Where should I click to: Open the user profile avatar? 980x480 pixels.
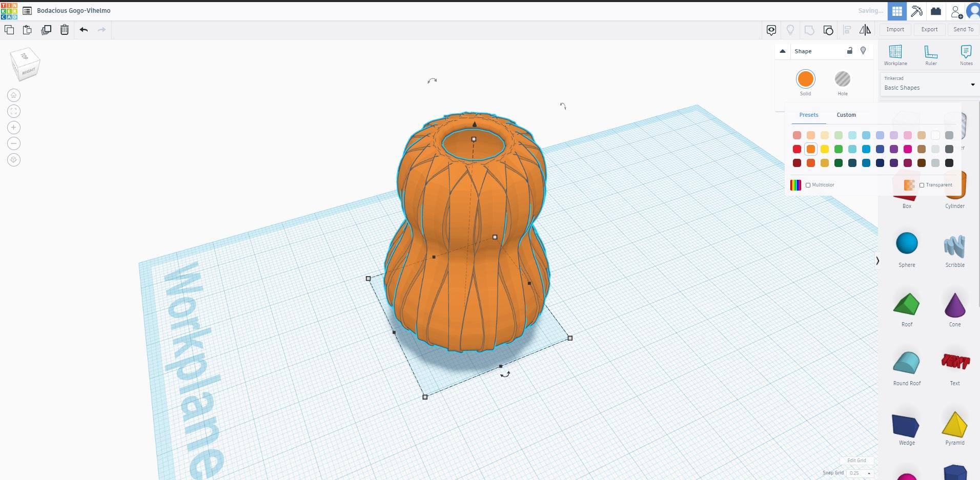click(x=973, y=11)
